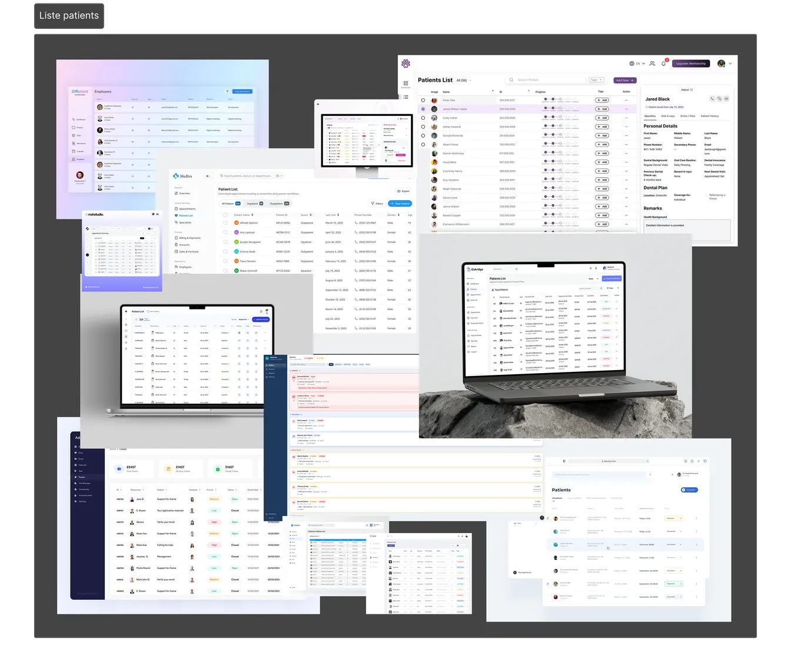
Task: Click the notification bell in the Patients List dashboard
Action: point(663,64)
